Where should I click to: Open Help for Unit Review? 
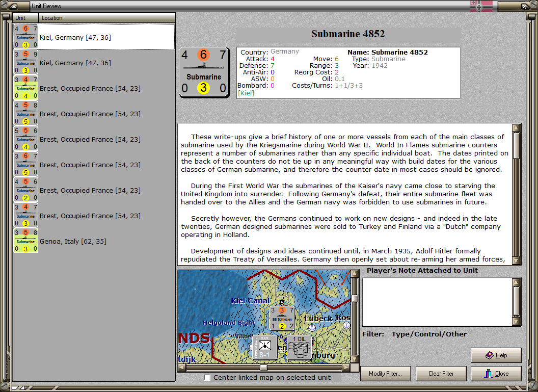496,355
